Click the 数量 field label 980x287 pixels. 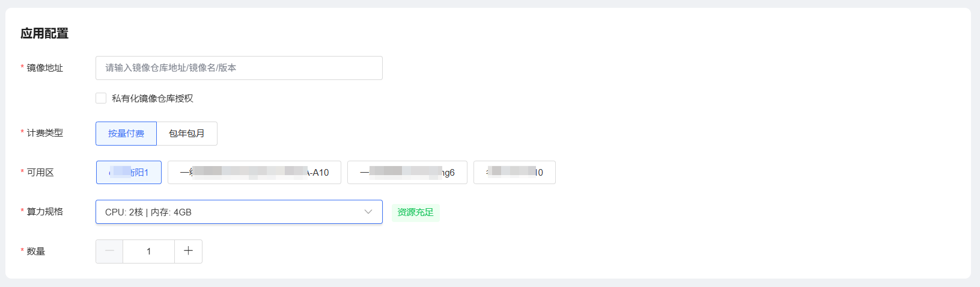coord(36,252)
